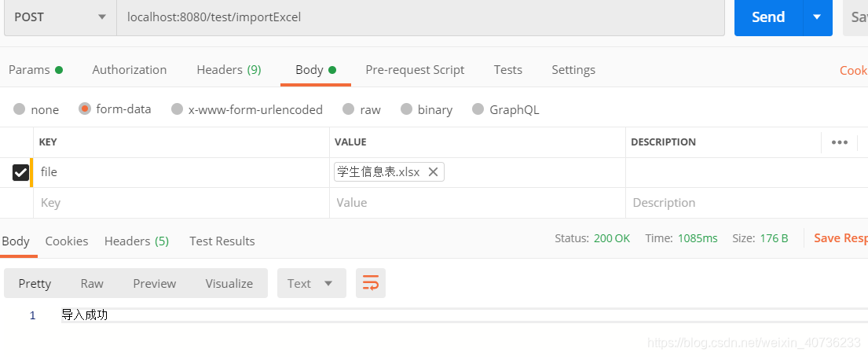
Task: Open the three-dot column options menu
Action: click(839, 142)
